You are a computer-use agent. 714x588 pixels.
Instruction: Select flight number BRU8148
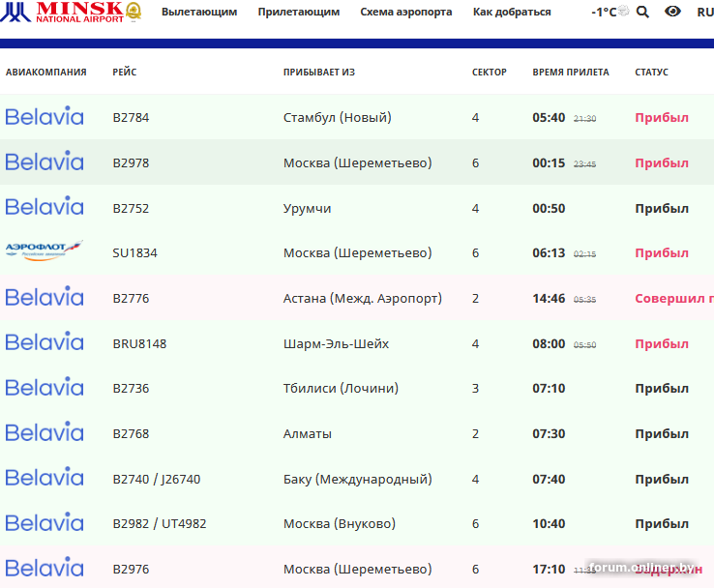pyautogui.click(x=139, y=343)
